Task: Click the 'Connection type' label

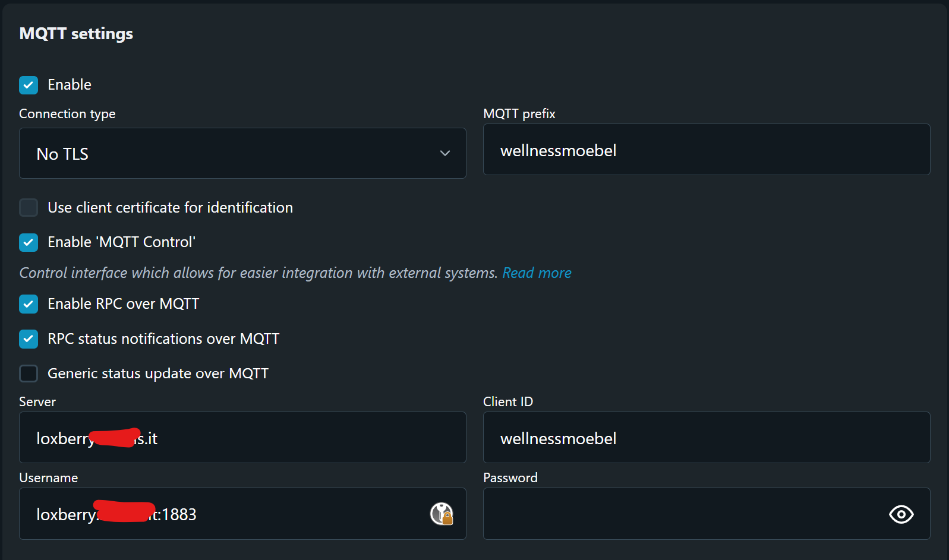Action: coord(67,114)
